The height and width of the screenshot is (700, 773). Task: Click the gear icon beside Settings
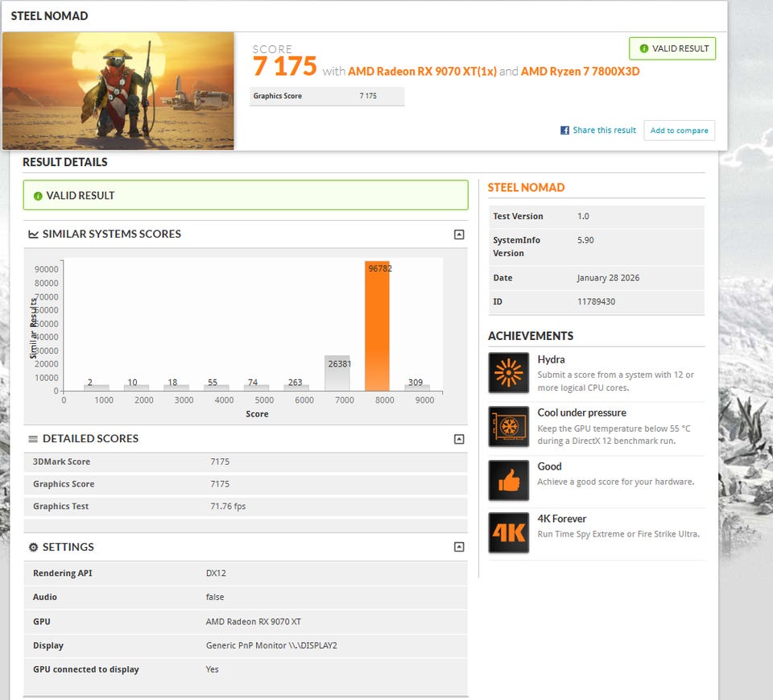tap(33, 547)
